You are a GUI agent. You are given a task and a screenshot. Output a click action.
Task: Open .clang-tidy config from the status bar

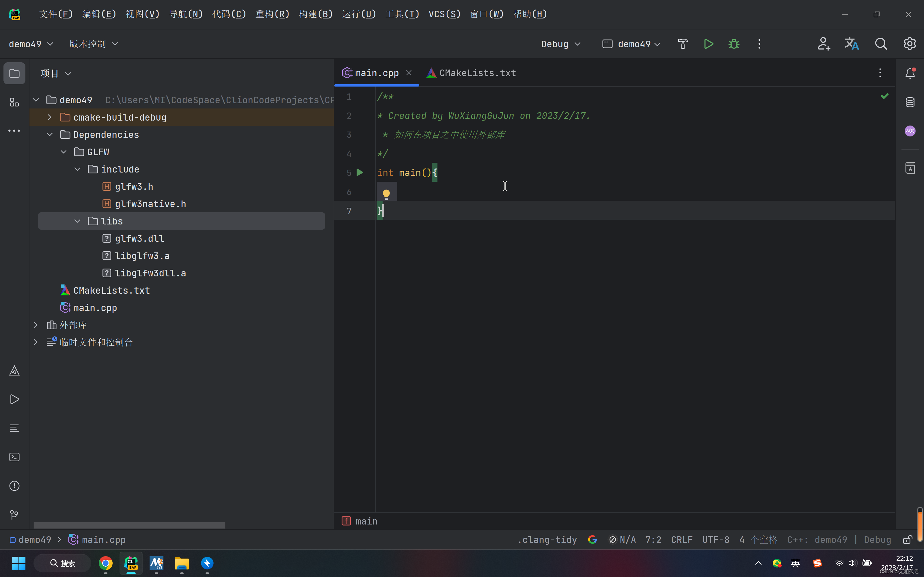click(x=547, y=539)
